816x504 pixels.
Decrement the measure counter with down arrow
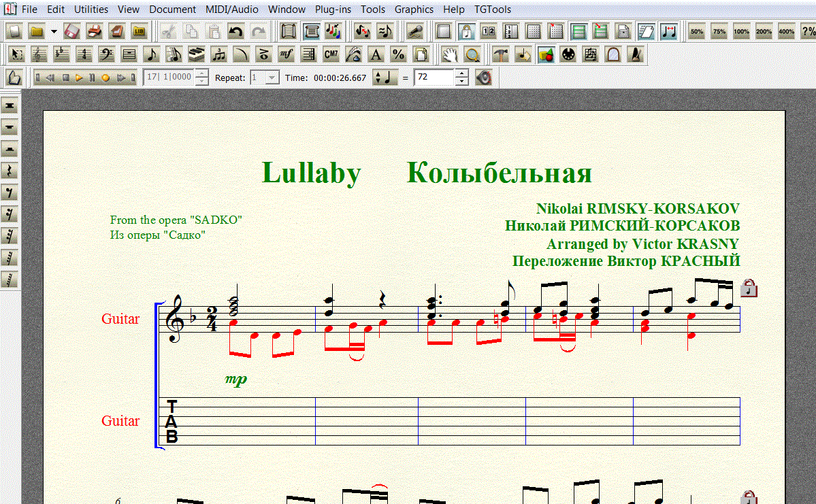(202, 82)
